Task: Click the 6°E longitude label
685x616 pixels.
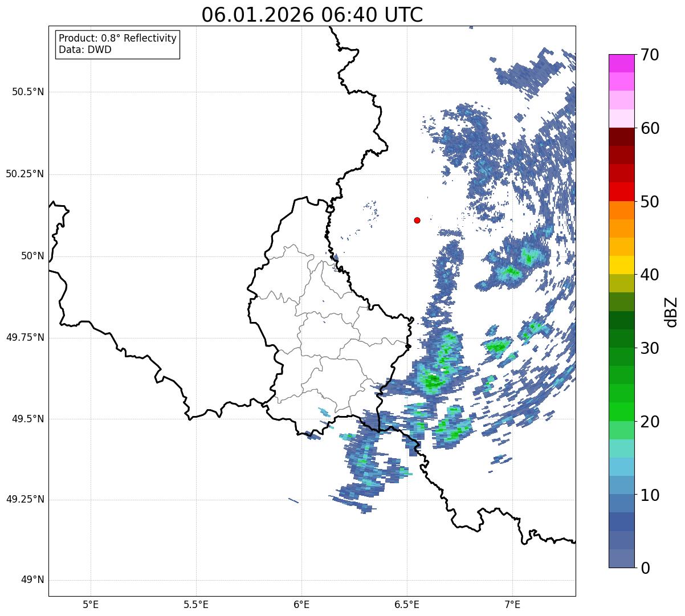Action: (301, 604)
